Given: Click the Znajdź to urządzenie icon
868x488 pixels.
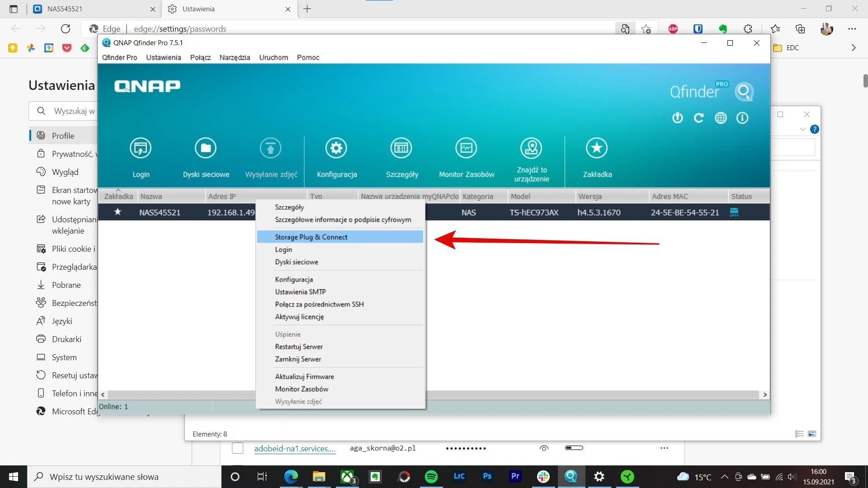Looking at the screenshot, I should click(x=532, y=148).
